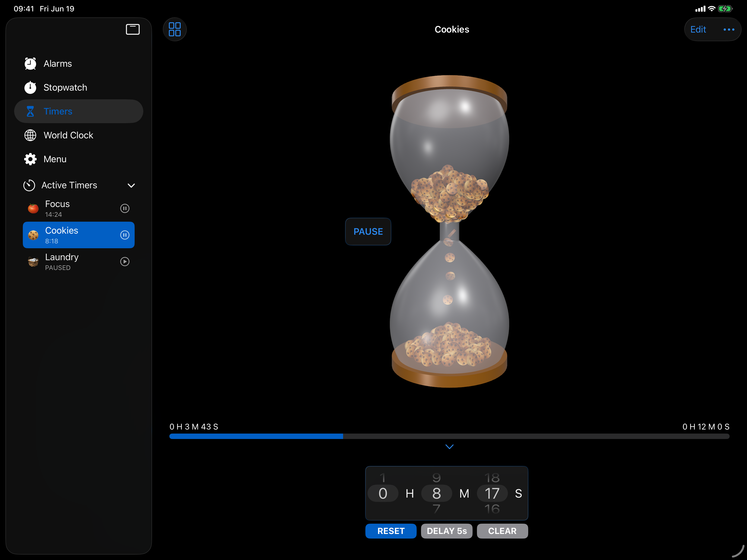Click the CLEAR button

pos(502,531)
